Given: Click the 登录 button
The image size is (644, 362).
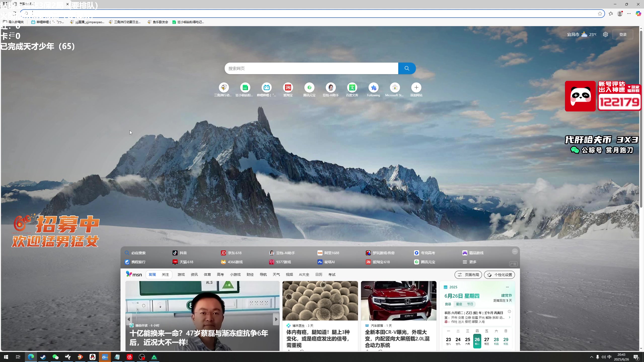Looking at the screenshot, I should [x=623, y=34].
